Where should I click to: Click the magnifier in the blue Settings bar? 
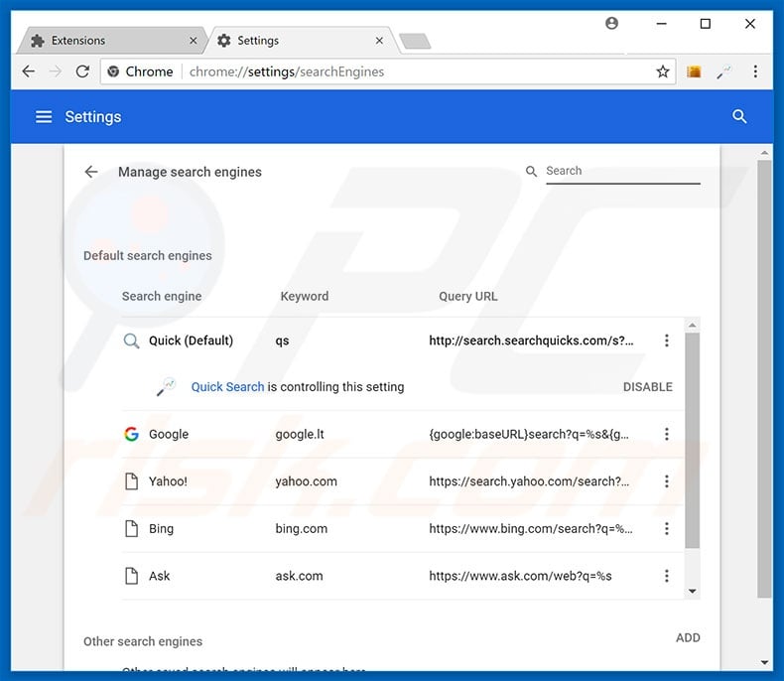pos(739,116)
